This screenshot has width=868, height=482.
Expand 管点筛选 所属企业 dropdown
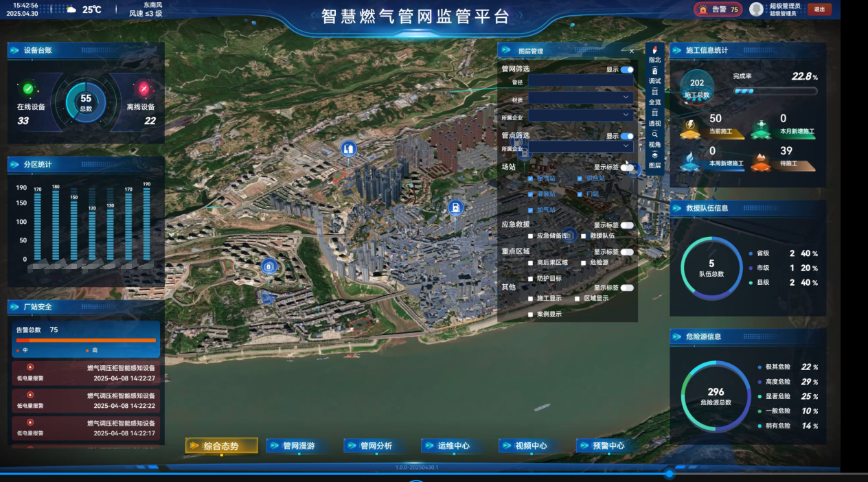click(581, 146)
